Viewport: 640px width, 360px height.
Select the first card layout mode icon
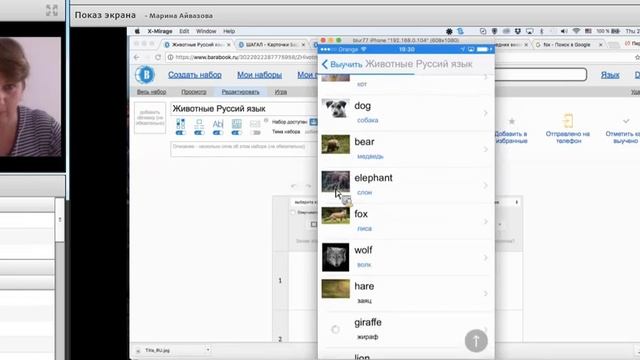(x=180, y=123)
